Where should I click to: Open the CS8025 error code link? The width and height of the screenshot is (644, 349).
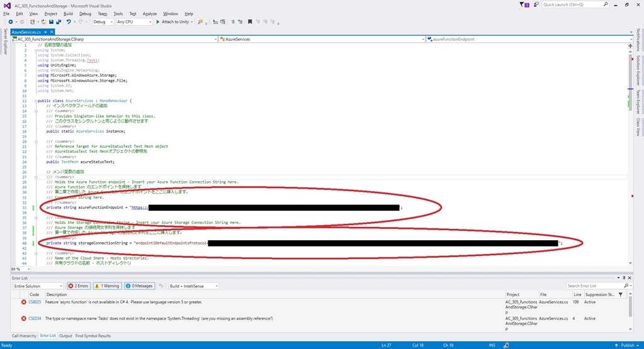coord(35,302)
